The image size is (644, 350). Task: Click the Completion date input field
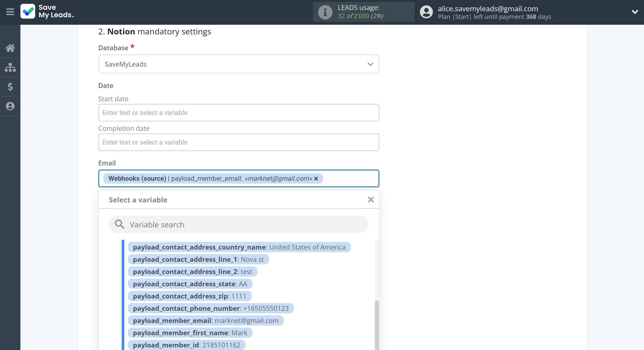click(x=239, y=142)
